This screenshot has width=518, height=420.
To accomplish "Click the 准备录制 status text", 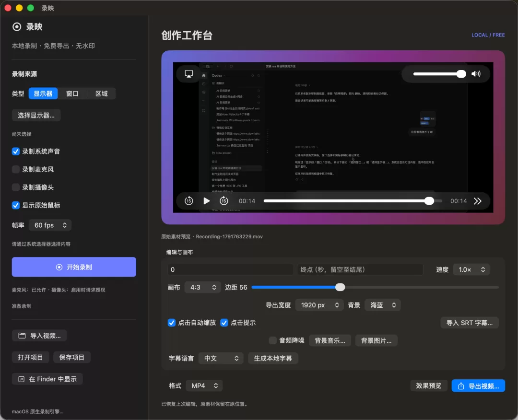I will 22,306.
